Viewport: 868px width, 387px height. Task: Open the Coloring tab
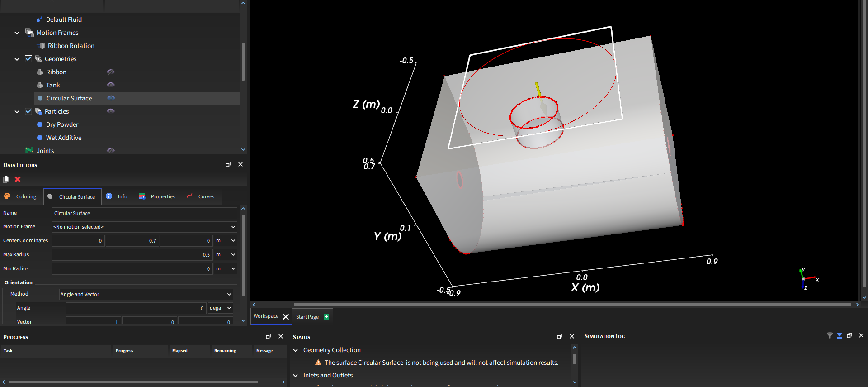click(x=21, y=196)
